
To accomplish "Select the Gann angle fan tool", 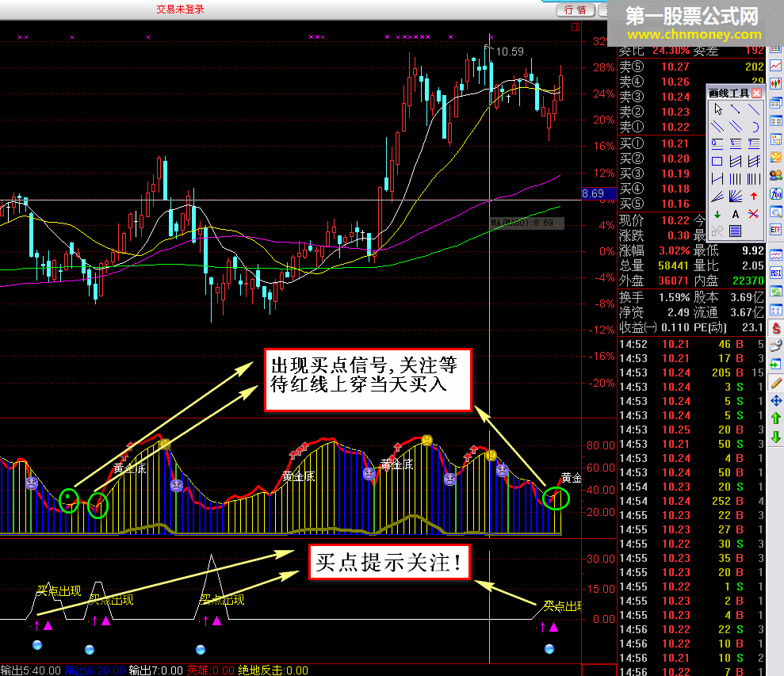I will click(736, 196).
